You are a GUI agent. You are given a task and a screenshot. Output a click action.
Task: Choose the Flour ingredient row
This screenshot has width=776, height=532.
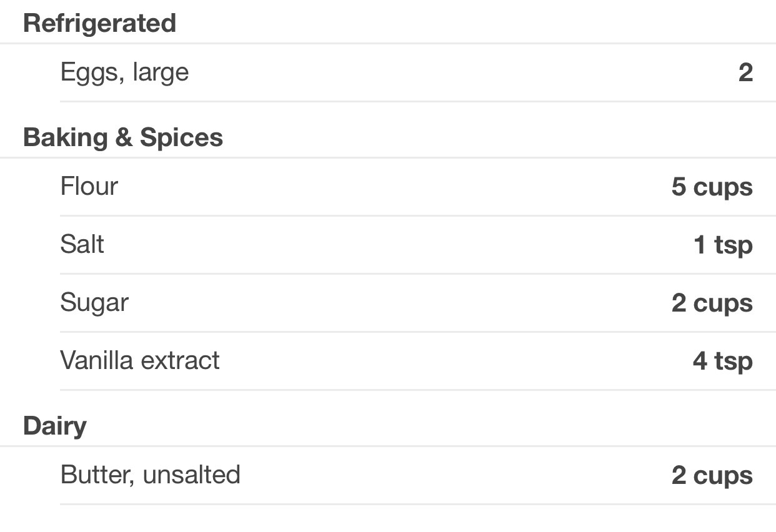pos(417,187)
